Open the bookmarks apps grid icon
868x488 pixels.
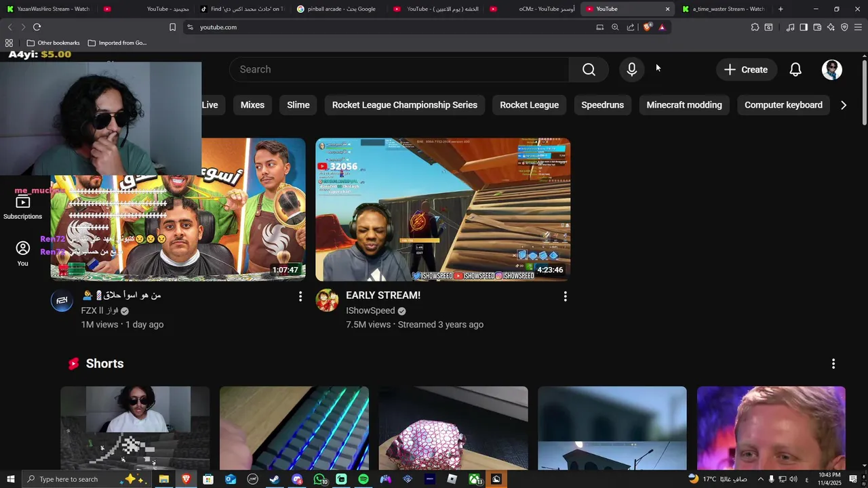click(x=9, y=43)
